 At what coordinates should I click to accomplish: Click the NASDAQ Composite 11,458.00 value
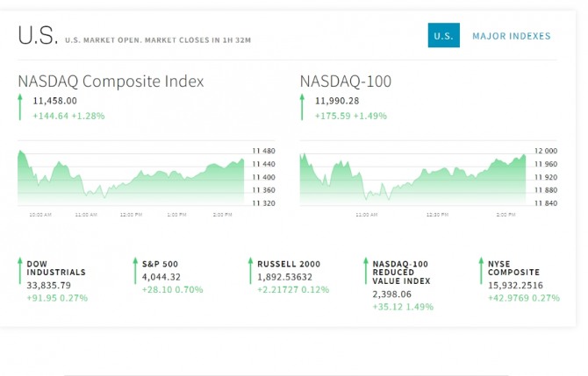coord(56,101)
